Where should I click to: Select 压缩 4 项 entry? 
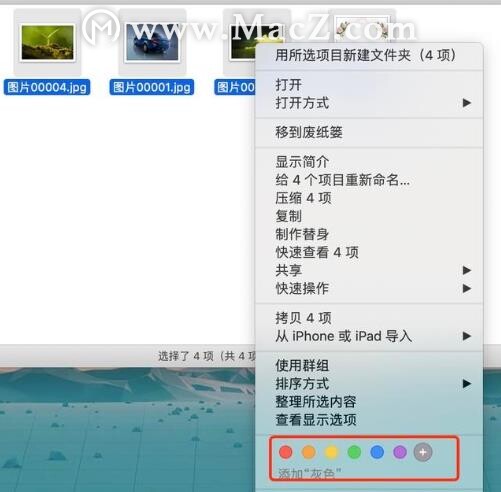369,198
